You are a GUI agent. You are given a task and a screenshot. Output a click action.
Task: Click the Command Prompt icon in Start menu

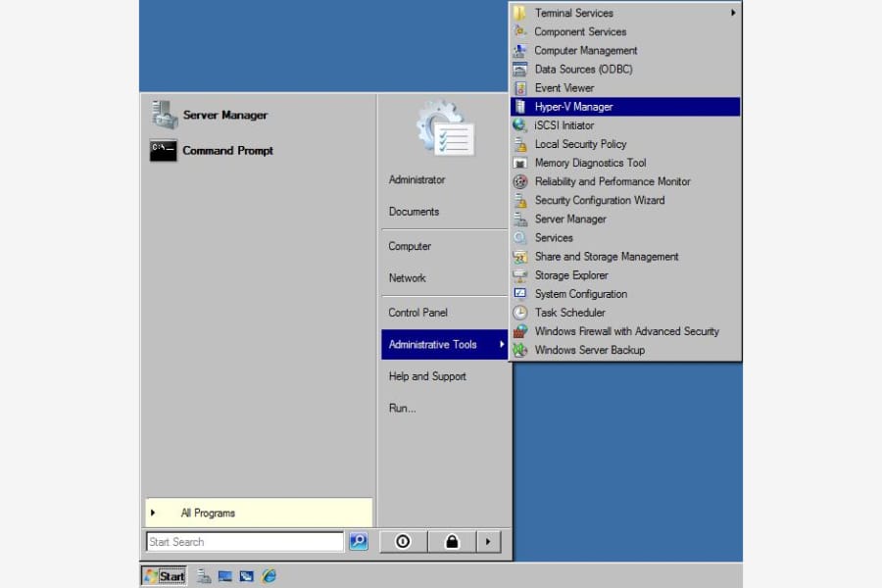click(x=164, y=151)
